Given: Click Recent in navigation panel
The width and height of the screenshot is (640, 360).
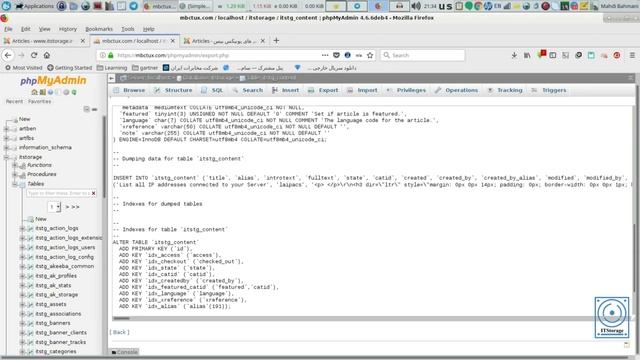Looking at the screenshot, I should click(x=14, y=102).
